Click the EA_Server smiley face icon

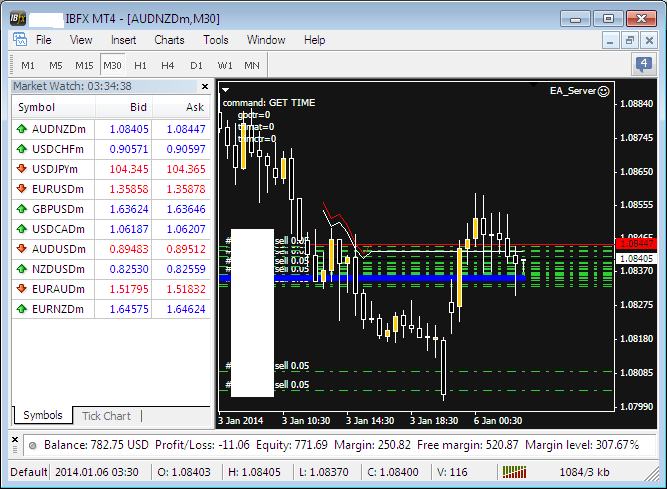[x=603, y=91]
